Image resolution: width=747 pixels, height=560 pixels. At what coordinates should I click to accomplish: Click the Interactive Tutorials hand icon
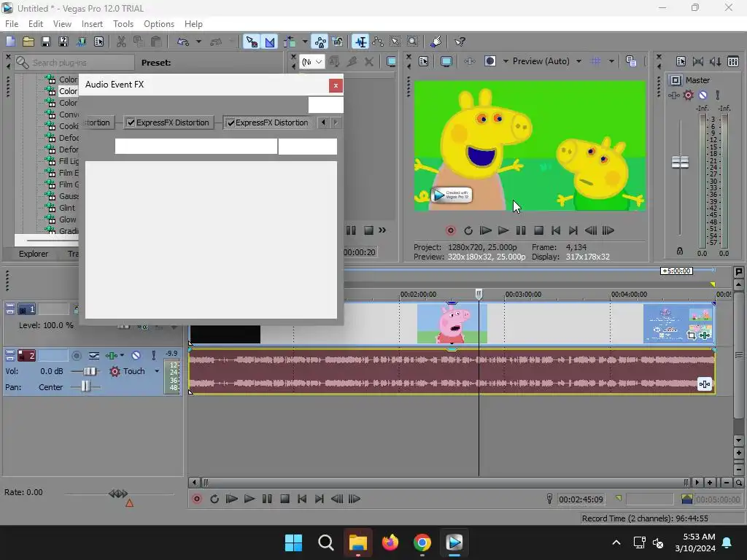(436, 42)
